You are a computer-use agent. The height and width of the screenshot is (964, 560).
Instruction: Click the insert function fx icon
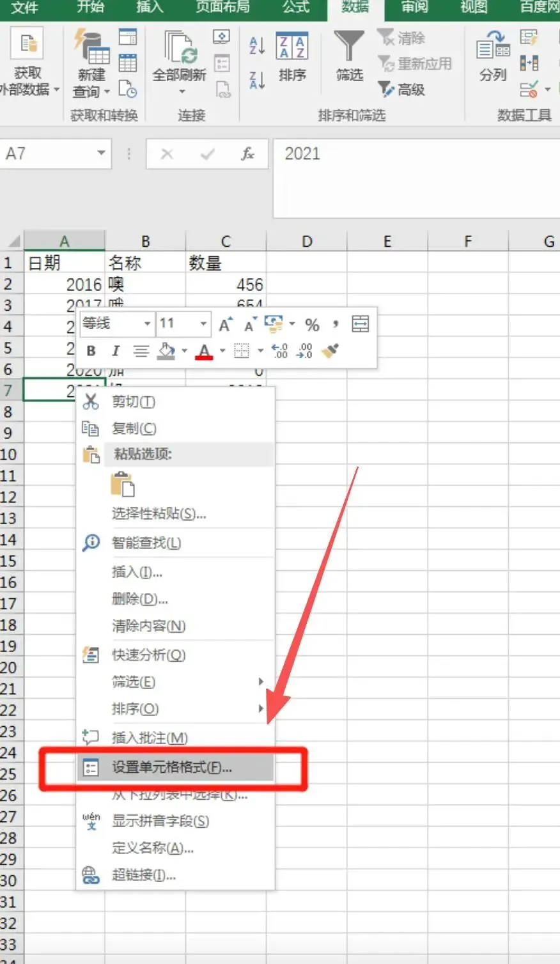(248, 154)
